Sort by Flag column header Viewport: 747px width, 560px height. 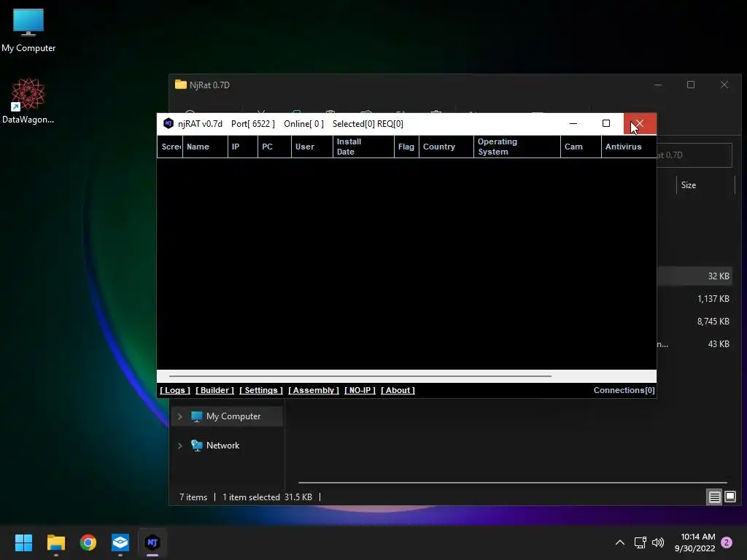[406, 147]
